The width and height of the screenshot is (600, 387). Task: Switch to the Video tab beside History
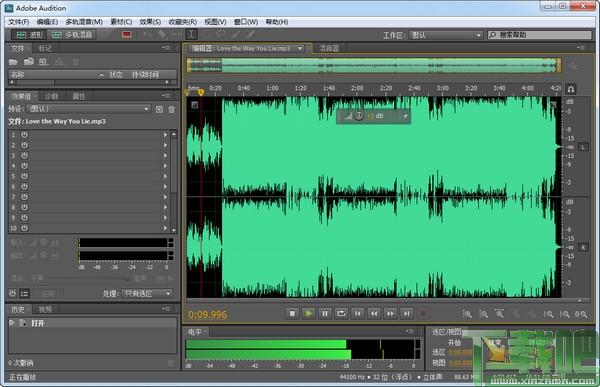coord(45,309)
